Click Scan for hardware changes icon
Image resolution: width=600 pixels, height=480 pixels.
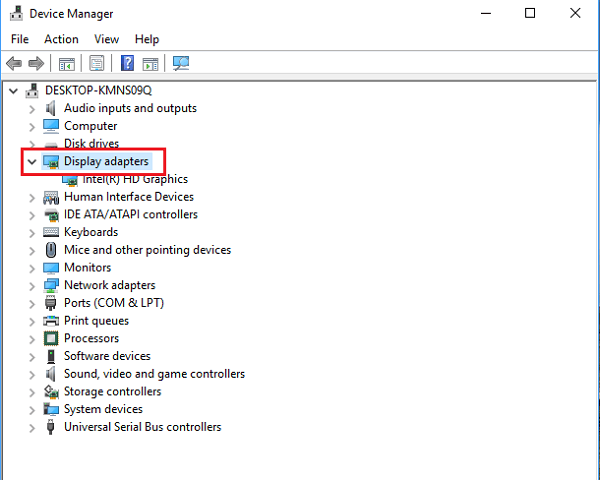[x=181, y=64]
